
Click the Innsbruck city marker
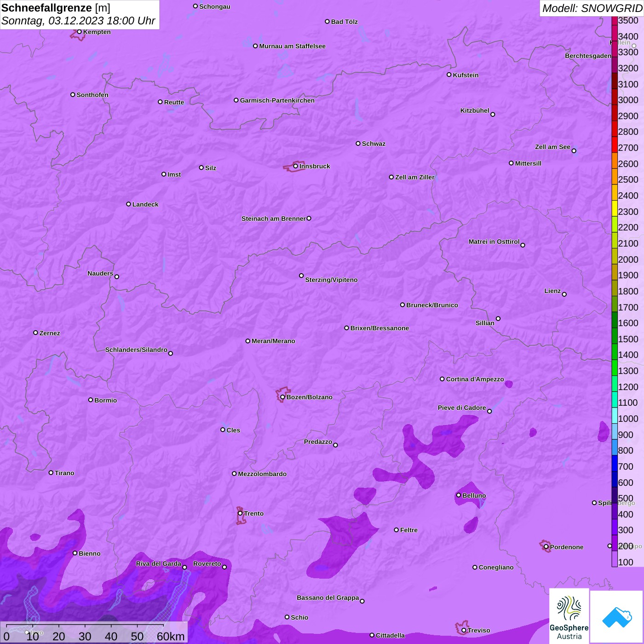(296, 166)
